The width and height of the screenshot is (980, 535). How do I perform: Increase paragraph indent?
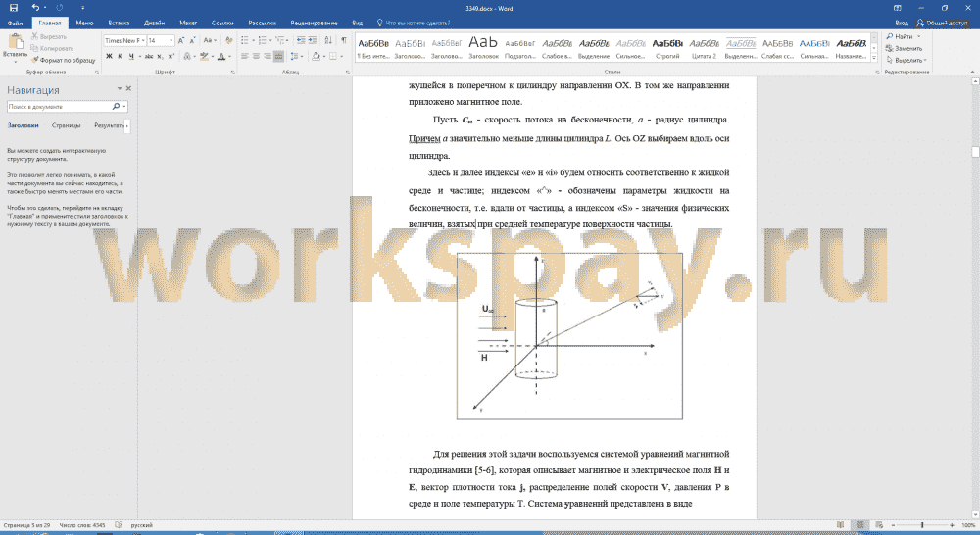[x=313, y=40]
